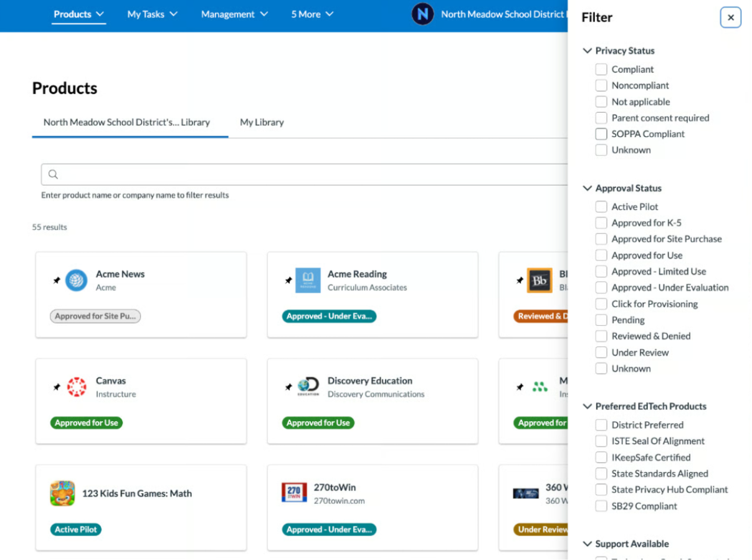Enable the District Preferred filter
752x560 pixels.
[601, 425]
